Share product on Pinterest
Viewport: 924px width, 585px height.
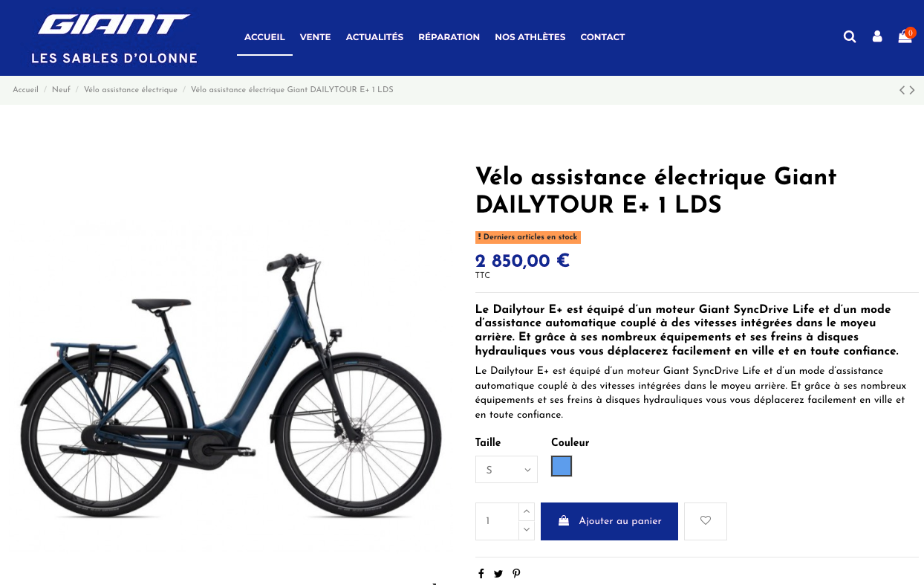pyautogui.click(x=516, y=573)
